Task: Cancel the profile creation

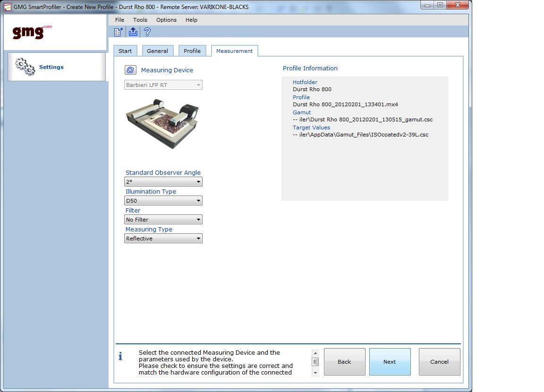Action: coord(440,361)
